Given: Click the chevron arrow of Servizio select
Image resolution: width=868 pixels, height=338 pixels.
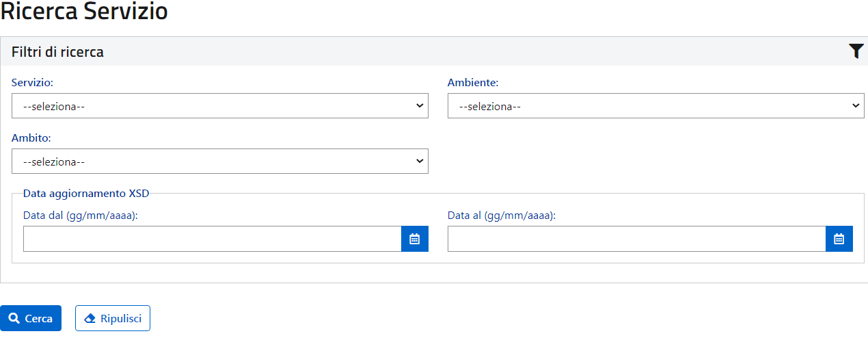Looking at the screenshot, I should pos(420,106).
